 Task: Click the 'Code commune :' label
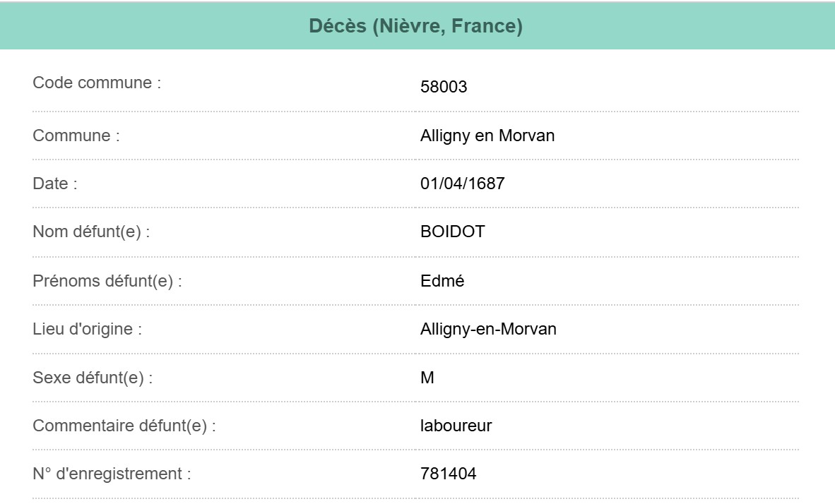point(97,83)
